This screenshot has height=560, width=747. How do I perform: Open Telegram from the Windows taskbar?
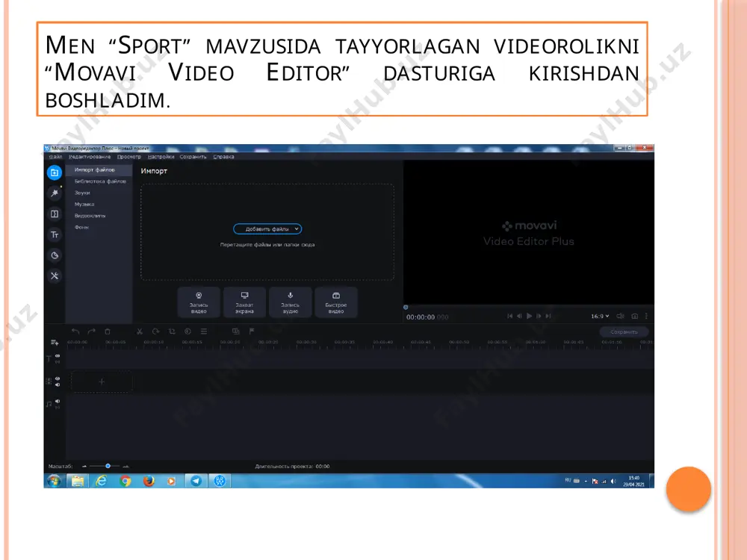click(196, 481)
